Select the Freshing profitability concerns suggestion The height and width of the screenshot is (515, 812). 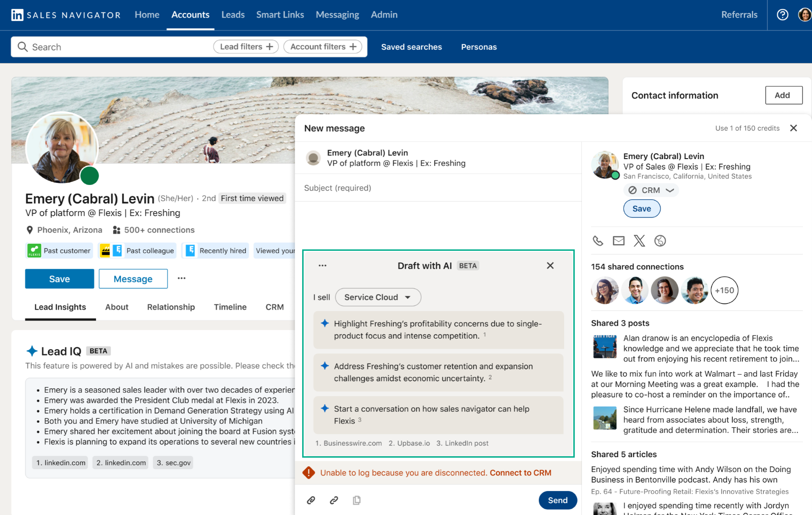[438, 330]
